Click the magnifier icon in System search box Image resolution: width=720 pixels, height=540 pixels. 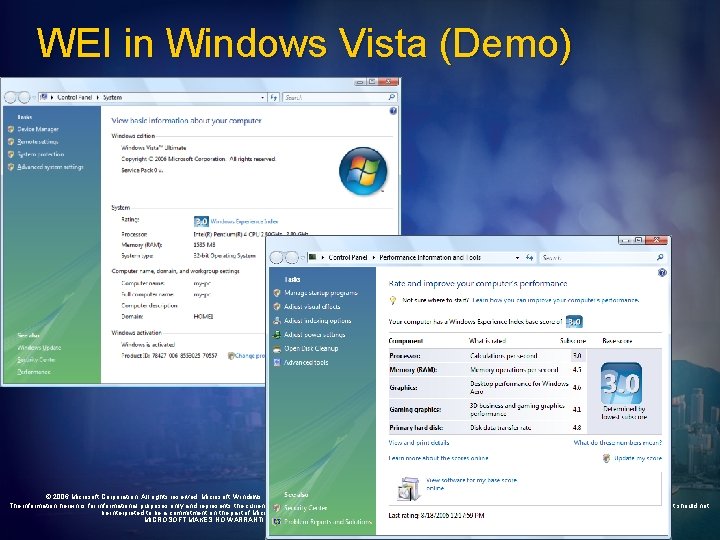click(392, 97)
